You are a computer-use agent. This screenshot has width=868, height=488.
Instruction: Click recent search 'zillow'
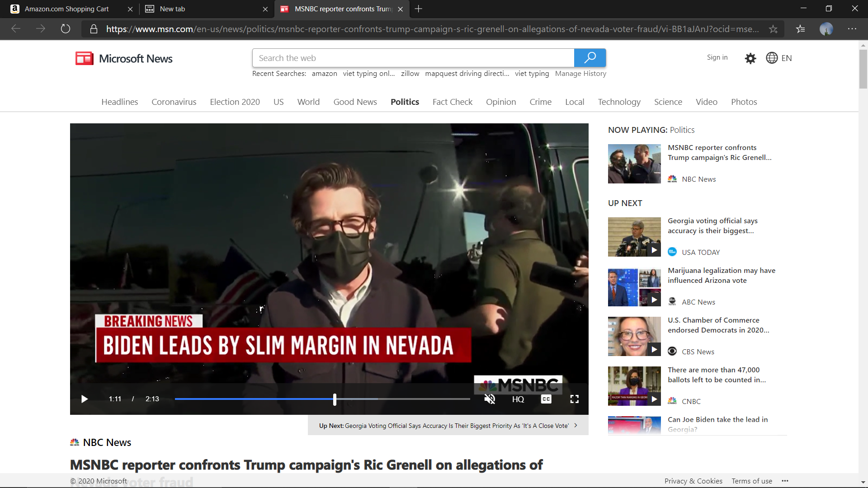410,73
